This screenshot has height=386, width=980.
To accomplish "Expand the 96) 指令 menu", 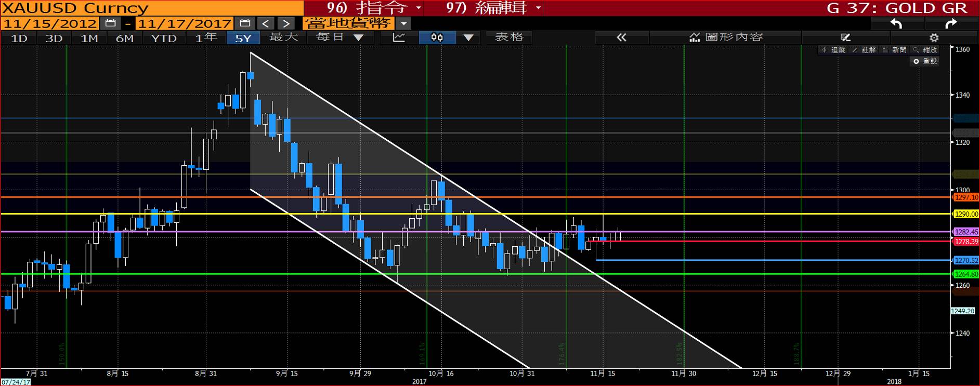I will tap(373, 8).
